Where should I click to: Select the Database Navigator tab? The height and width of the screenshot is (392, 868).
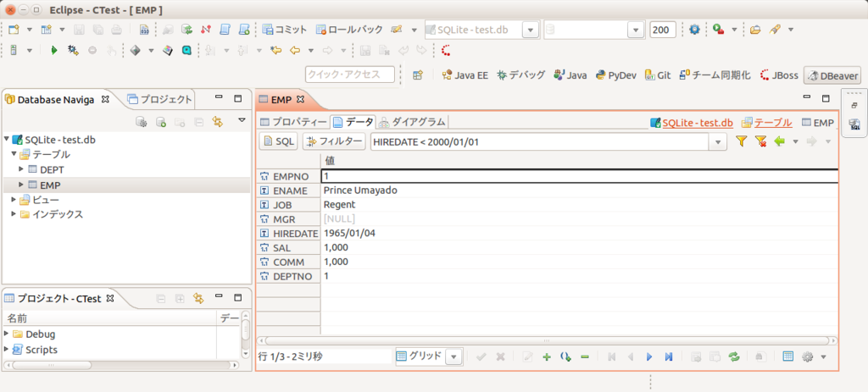click(58, 100)
